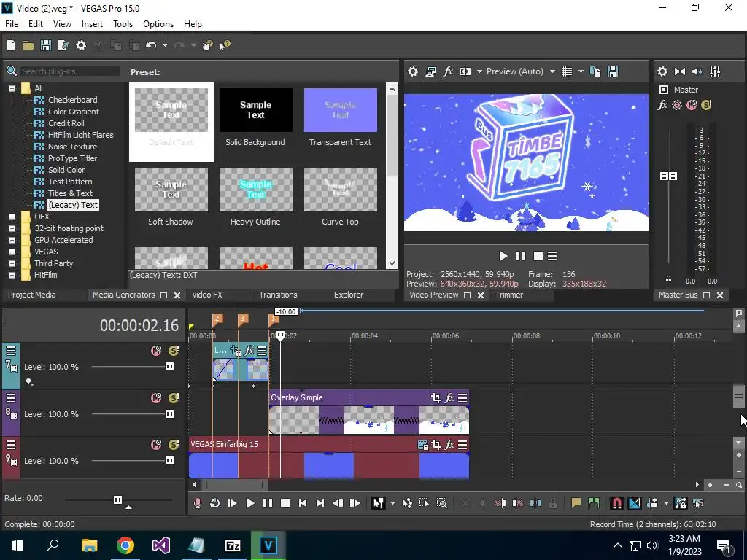
Task: Click the Search plug-ins field
Action: tap(69, 71)
